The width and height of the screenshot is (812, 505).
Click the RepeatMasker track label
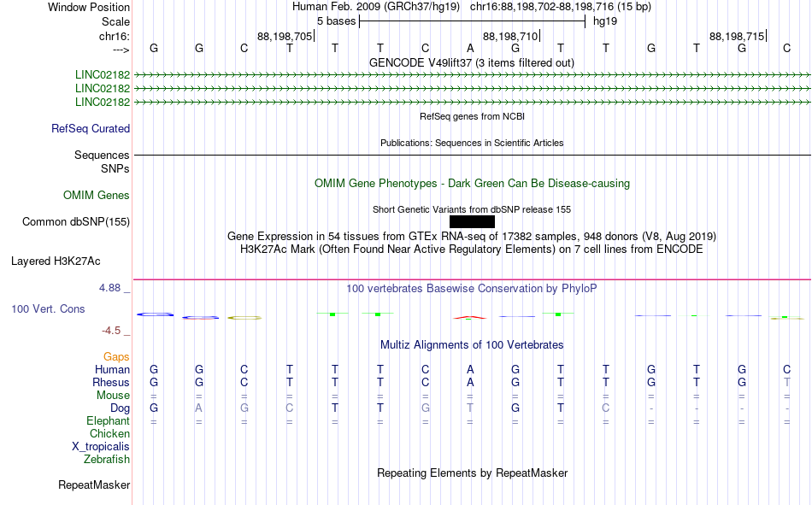94,485
